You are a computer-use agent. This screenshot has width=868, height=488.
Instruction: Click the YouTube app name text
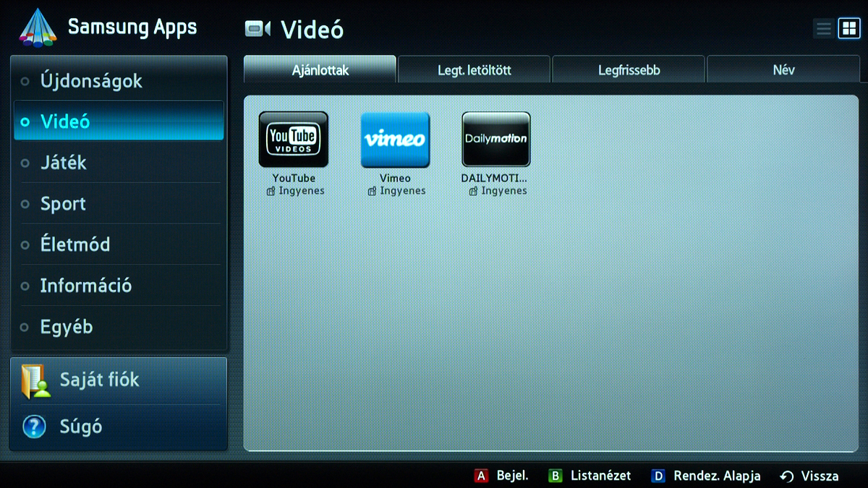pyautogui.click(x=294, y=178)
